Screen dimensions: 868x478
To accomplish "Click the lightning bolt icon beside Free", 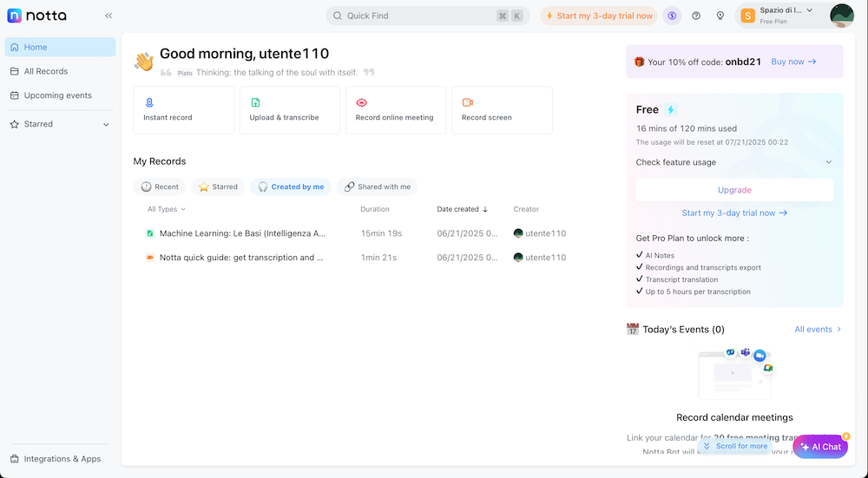I will [670, 109].
